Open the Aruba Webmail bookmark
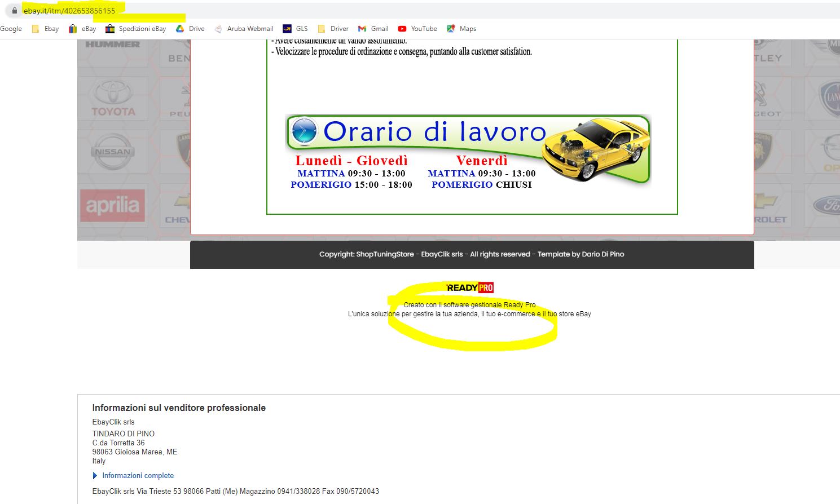 click(244, 29)
